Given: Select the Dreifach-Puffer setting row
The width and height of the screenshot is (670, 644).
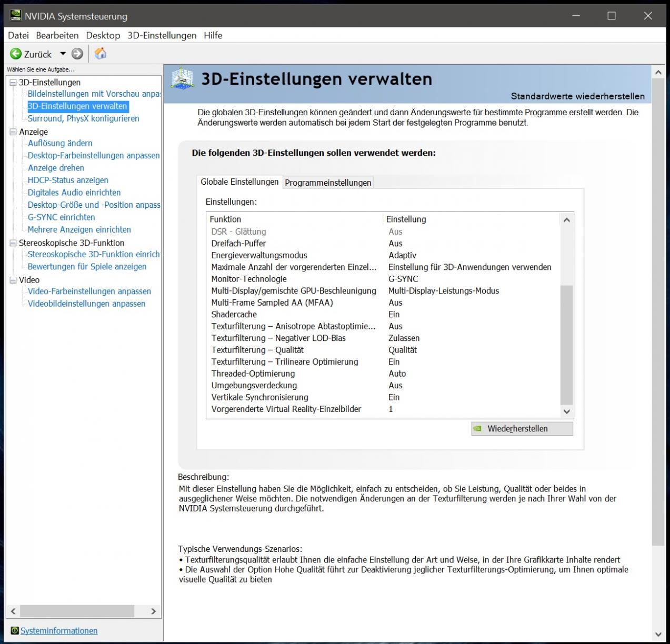Looking at the screenshot, I should coord(383,244).
